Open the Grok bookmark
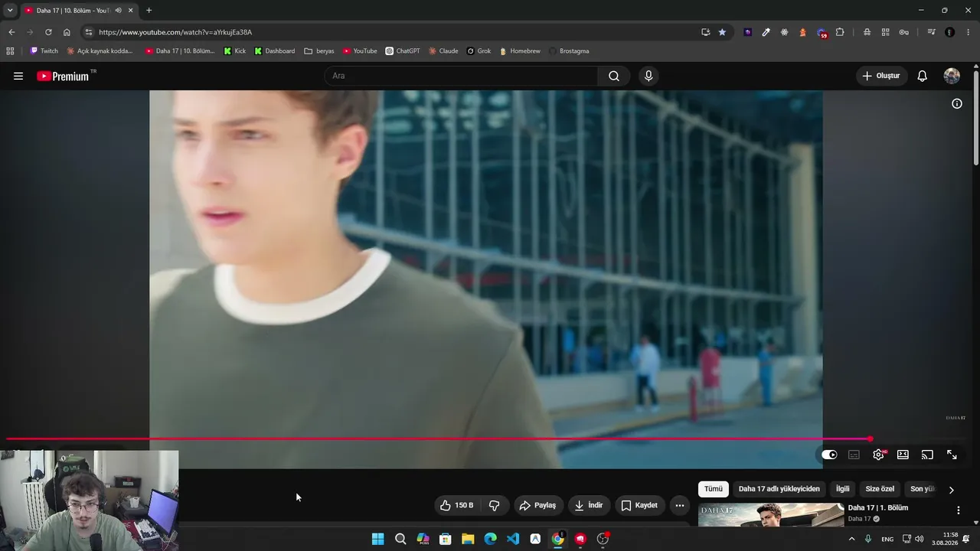 point(479,51)
